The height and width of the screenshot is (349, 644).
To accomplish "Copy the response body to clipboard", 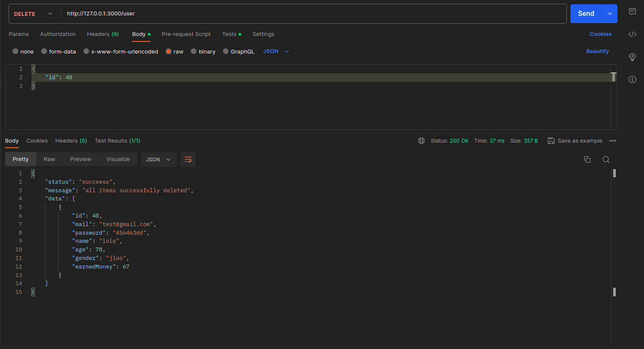I will (587, 160).
